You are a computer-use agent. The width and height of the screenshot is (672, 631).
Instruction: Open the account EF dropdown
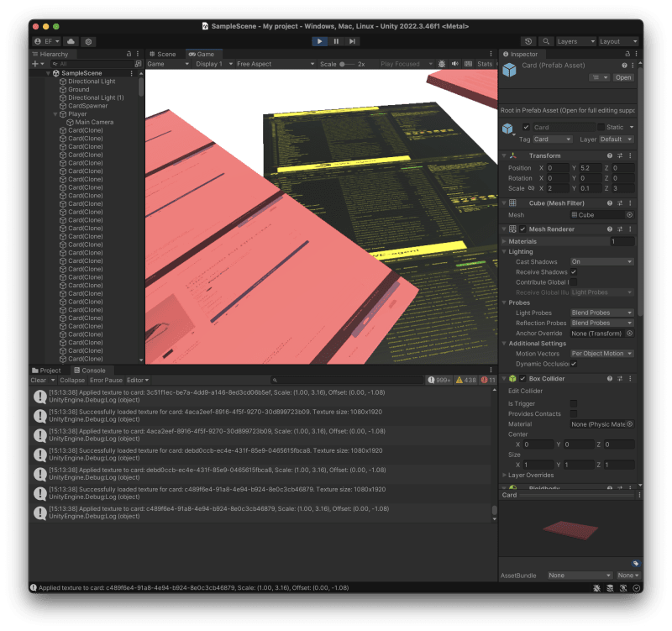pyautogui.click(x=47, y=41)
